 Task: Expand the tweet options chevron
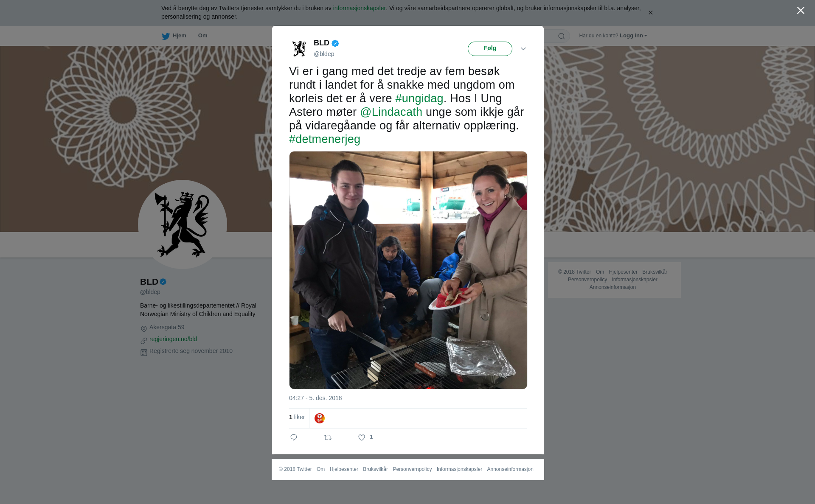[523, 49]
